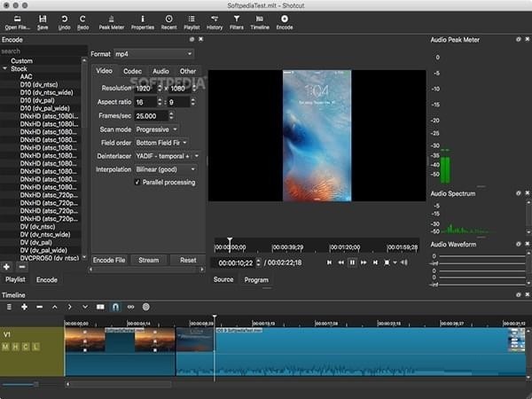Mute track V1 with M button
Screen dimensions: 532x399
click(x=5, y=347)
